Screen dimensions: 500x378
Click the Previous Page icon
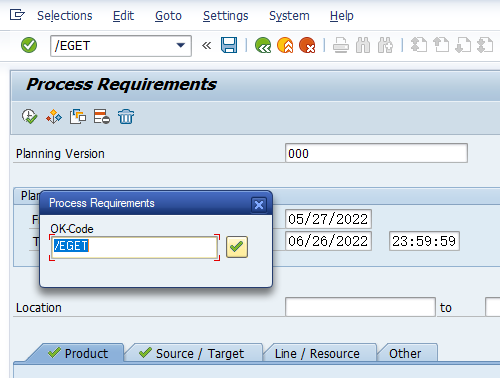(x=441, y=45)
